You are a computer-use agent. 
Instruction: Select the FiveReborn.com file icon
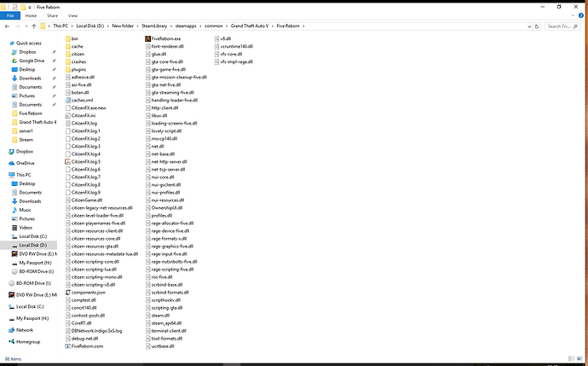68,346
